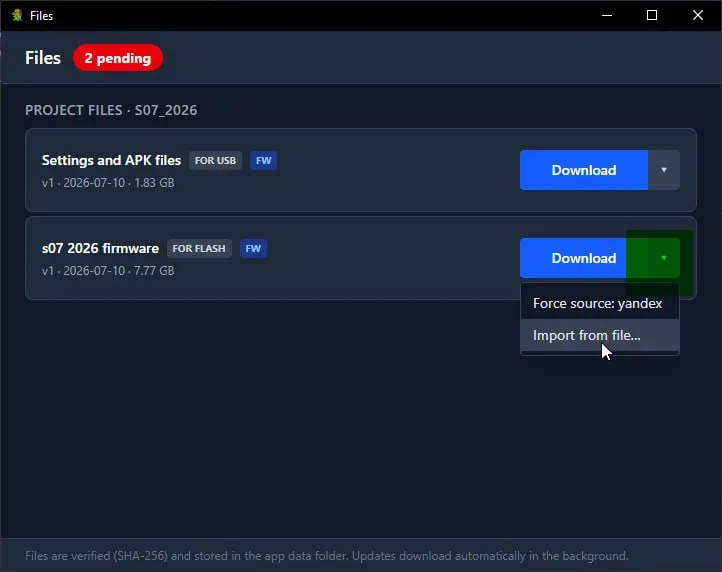Click FW tag beside FOR FLASH
This screenshot has width=722, height=572.
click(x=253, y=248)
